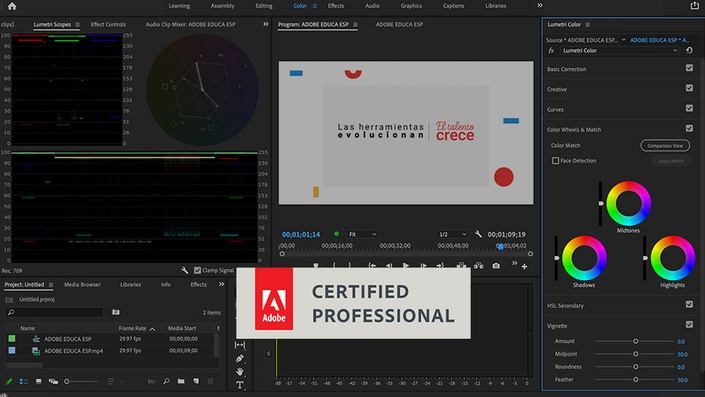Viewport: 705px width, 397px height.
Task: Click the Find magnifier in Project footer
Action: pos(166,381)
